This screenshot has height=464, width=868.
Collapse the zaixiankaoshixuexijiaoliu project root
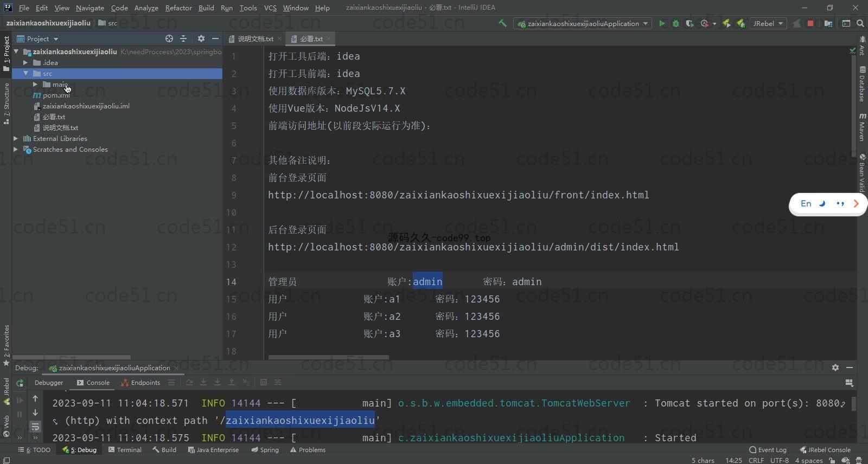16,51
